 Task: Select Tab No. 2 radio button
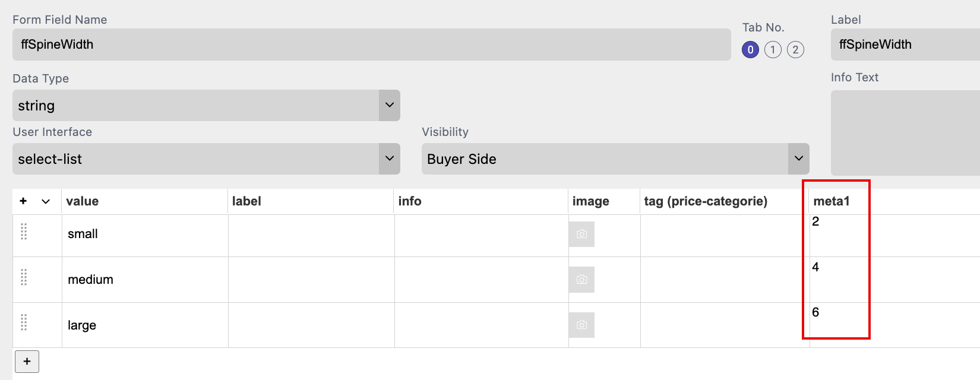click(795, 50)
